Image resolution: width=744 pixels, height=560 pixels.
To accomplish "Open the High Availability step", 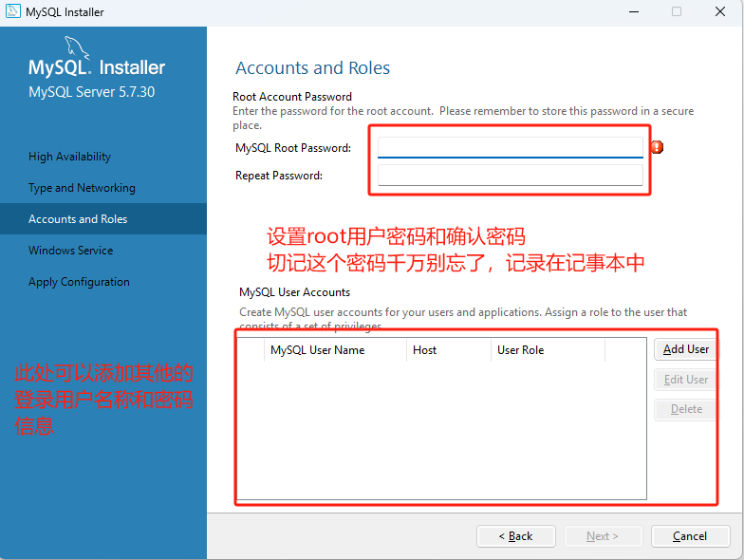I will pos(70,157).
